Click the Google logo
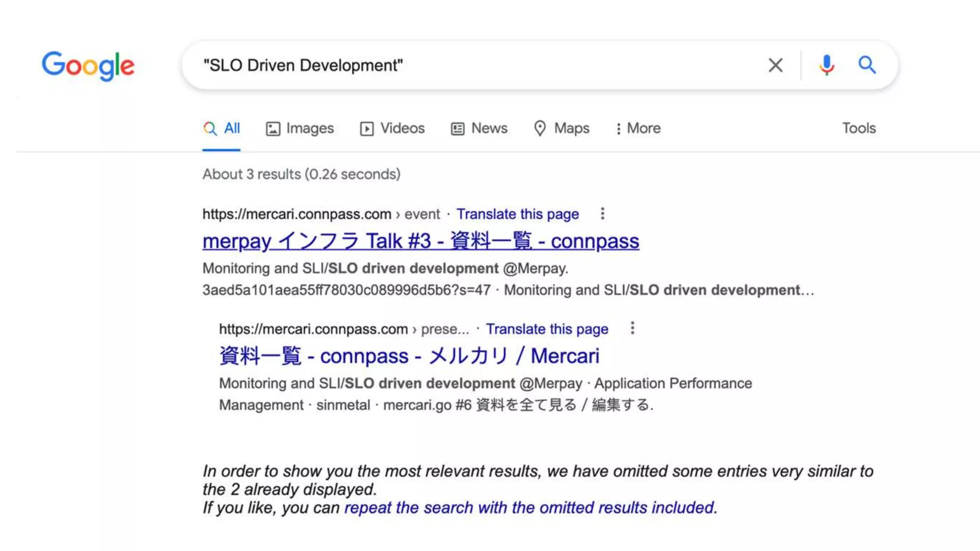The width and height of the screenshot is (980, 551). 88,66
